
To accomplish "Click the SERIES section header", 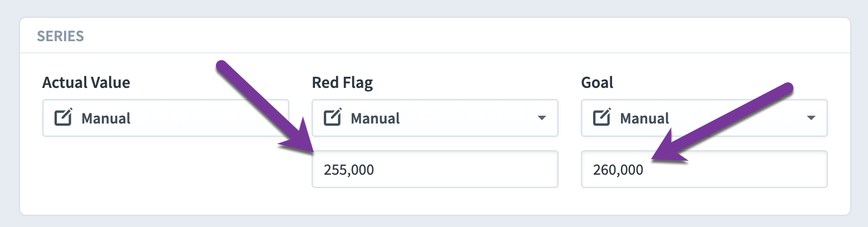I will tap(60, 36).
